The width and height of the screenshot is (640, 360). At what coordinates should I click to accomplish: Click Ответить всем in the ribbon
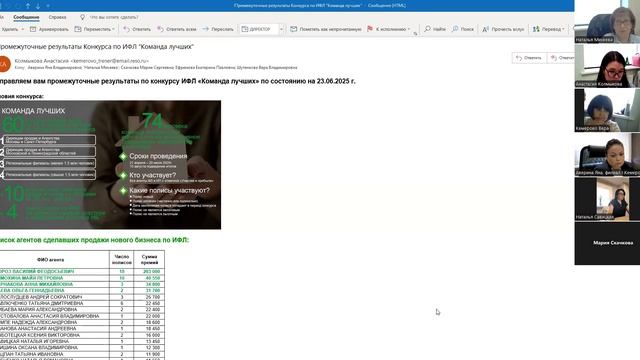pos(177,29)
